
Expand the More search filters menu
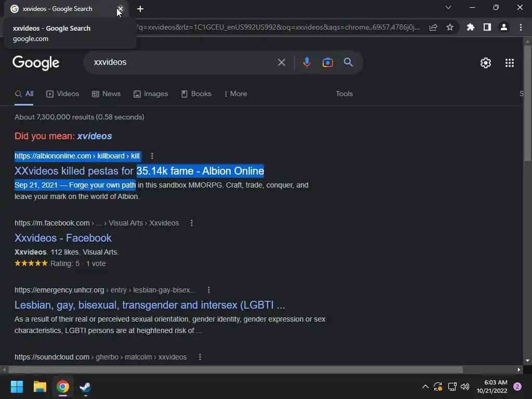click(235, 94)
